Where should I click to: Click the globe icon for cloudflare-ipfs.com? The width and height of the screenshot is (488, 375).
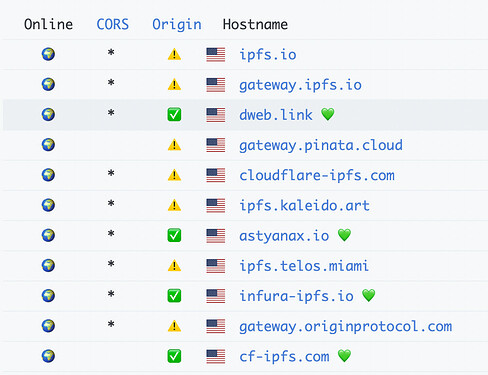(48, 175)
